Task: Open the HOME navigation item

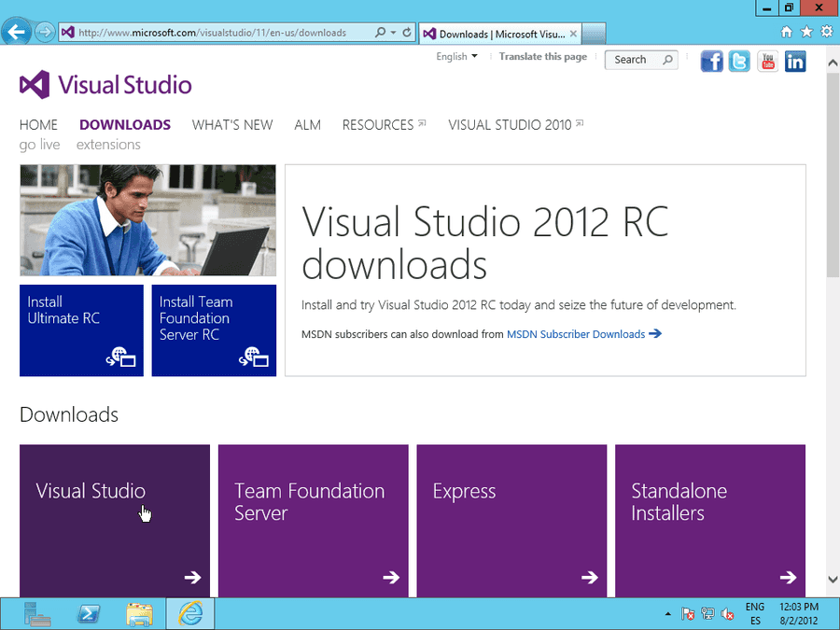Action: click(x=38, y=125)
